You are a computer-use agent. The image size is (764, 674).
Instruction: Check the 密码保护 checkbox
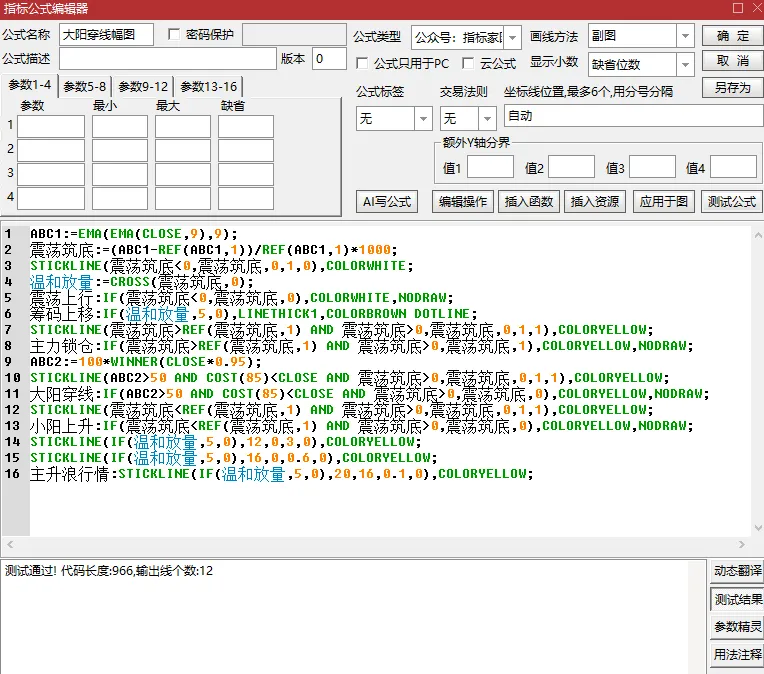tap(174, 34)
